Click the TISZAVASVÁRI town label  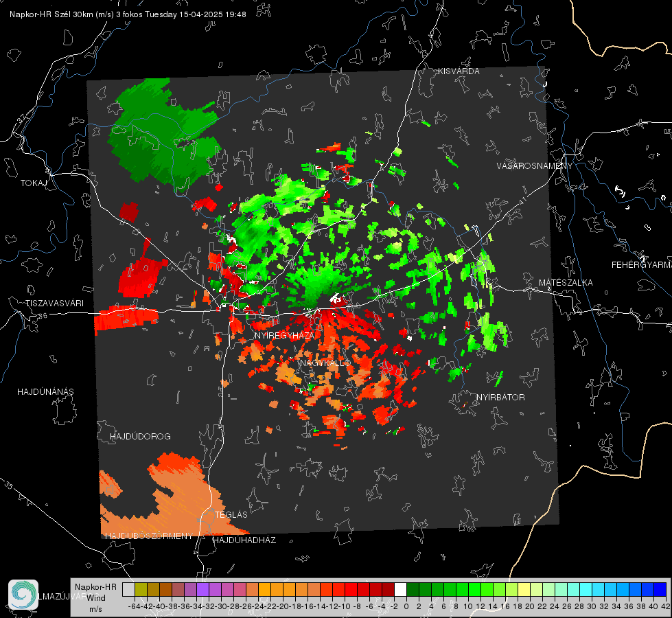[x=54, y=304]
